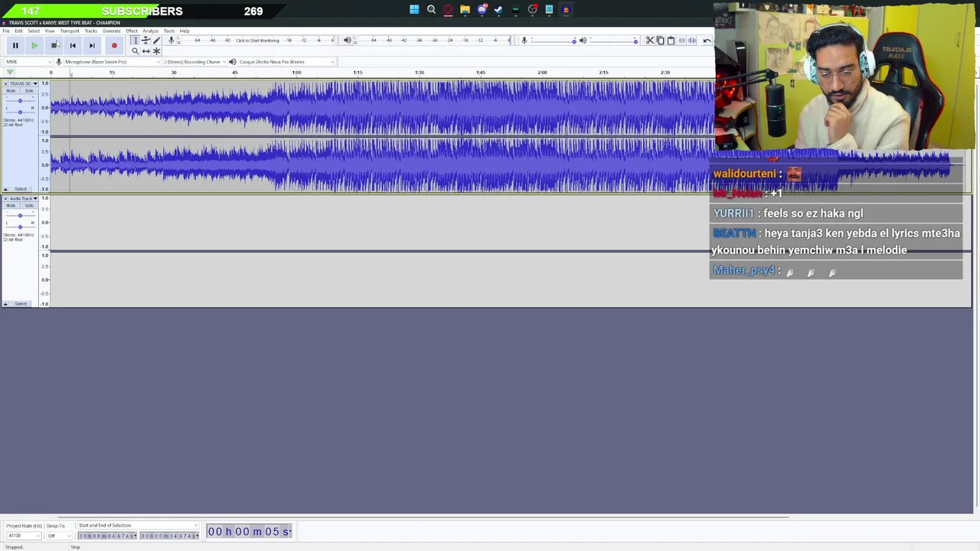Open the Generate menu
This screenshot has width=980, height=551.
coord(111,31)
